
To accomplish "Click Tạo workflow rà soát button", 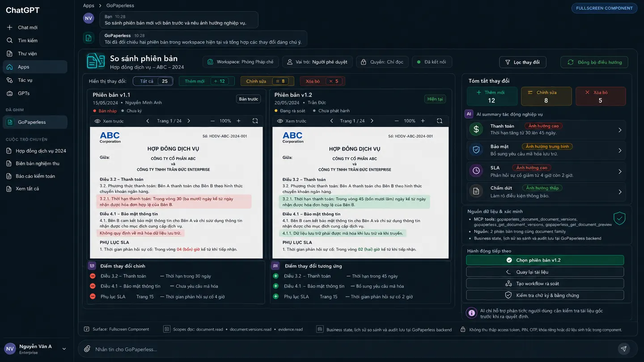I will tap(545, 283).
